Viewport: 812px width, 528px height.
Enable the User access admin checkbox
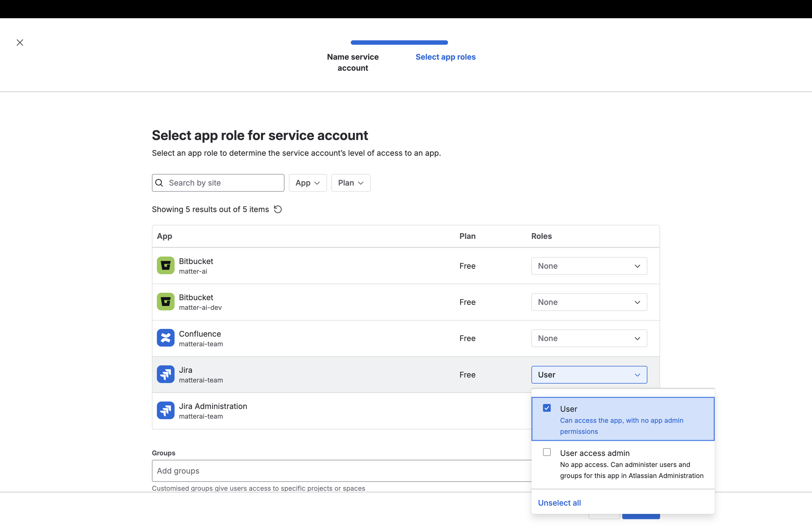point(547,452)
